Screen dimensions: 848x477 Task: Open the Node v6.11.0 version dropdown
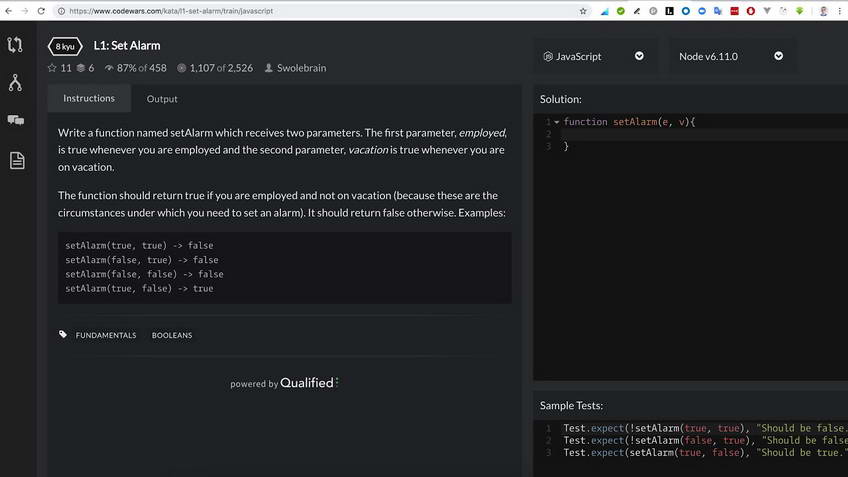tap(731, 56)
